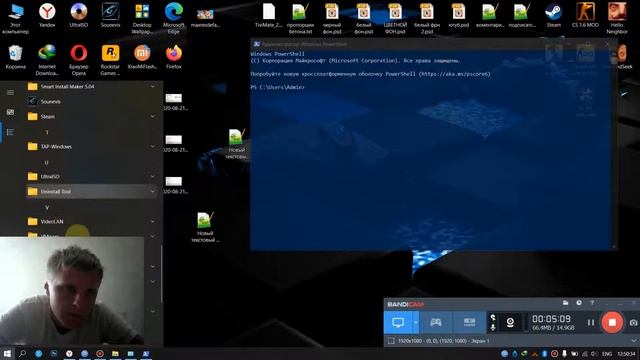Toggle Bandicam mouse cursor effect

click(x=493, y=317)
